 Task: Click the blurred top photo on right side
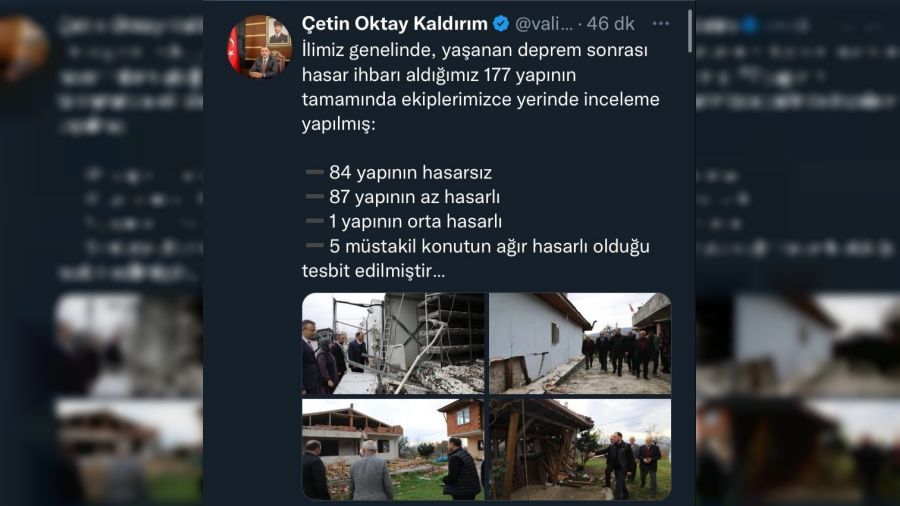pos(798,344)
